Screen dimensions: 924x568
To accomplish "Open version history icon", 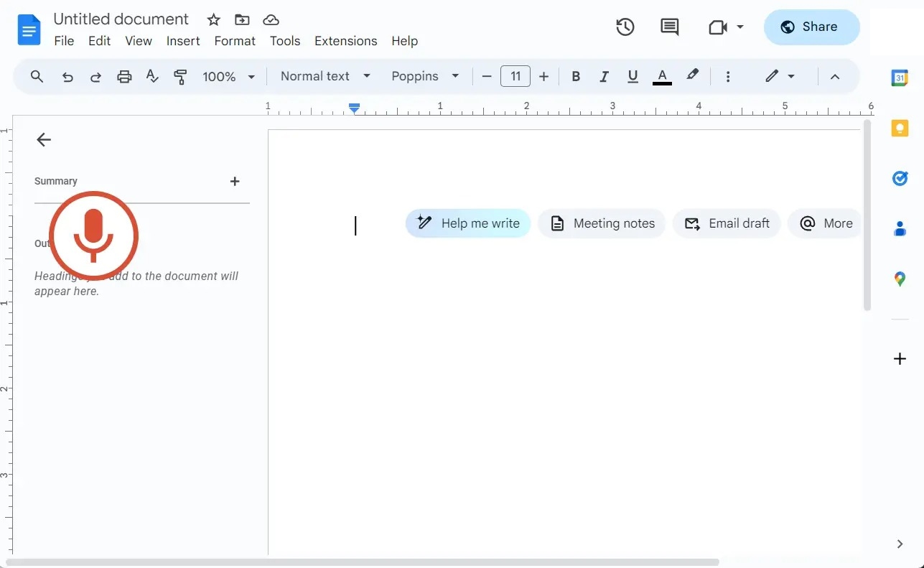I will [625, 27].
